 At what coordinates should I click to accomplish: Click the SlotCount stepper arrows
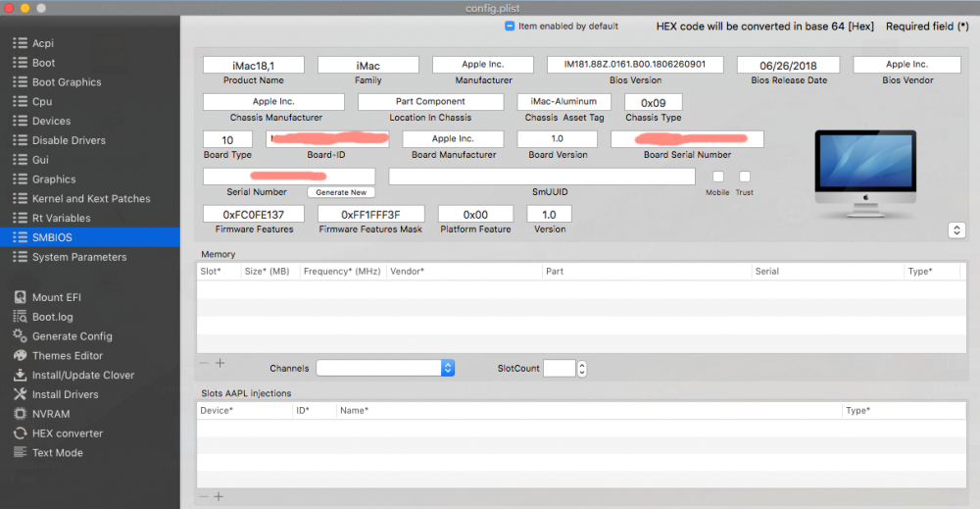click(582, 369)
